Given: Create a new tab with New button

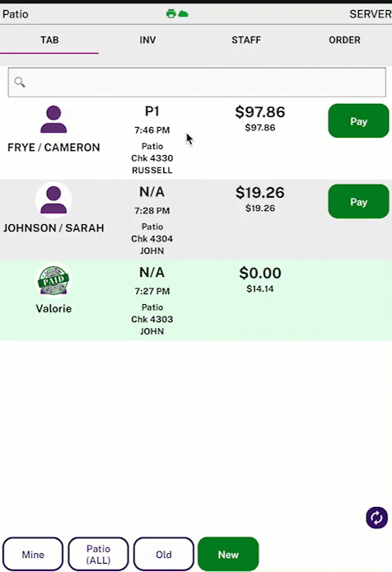Looking at the screenshot, I should coord(228,554).
